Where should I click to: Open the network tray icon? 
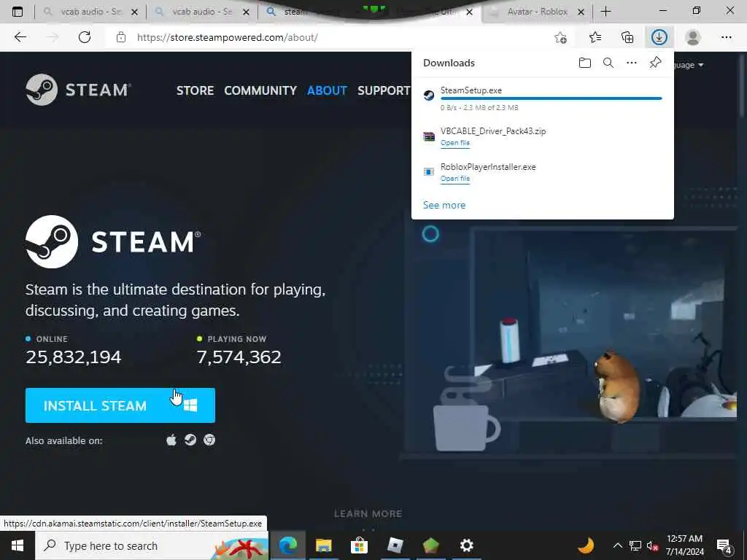coord(635,545)
